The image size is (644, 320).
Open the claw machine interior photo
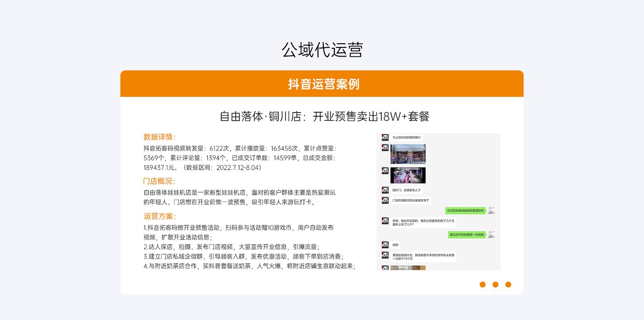pos(408,175)
